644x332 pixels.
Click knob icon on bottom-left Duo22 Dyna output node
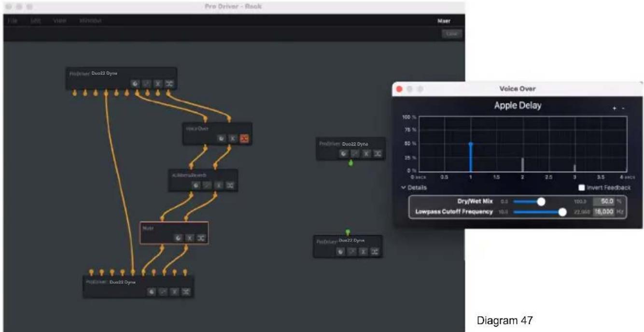(x=152, y=291)
